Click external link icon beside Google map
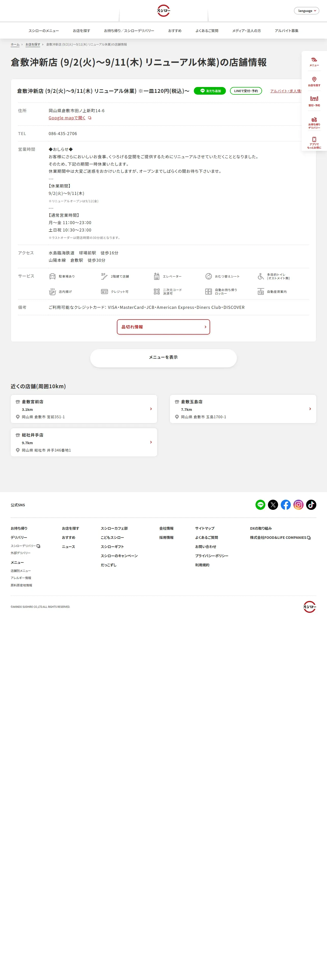 pyautogui.click(x=90, y=118)
